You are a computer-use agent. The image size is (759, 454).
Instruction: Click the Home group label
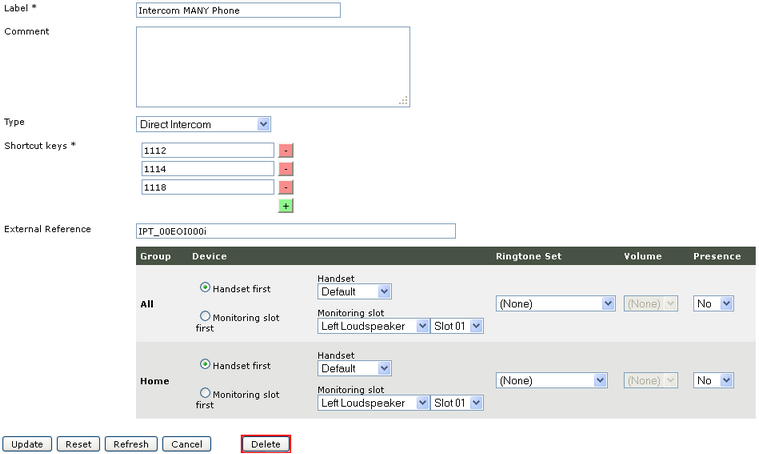coord(155,381)
